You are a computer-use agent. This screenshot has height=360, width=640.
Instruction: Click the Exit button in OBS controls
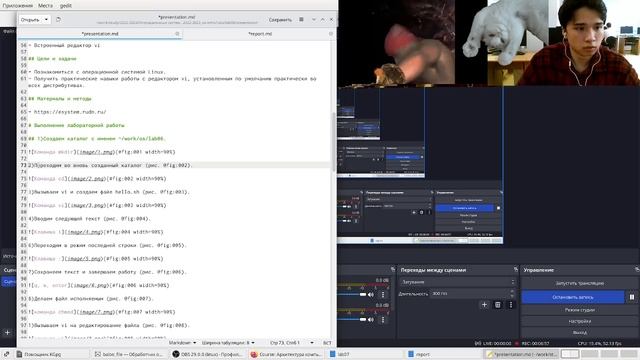(580, 333)
